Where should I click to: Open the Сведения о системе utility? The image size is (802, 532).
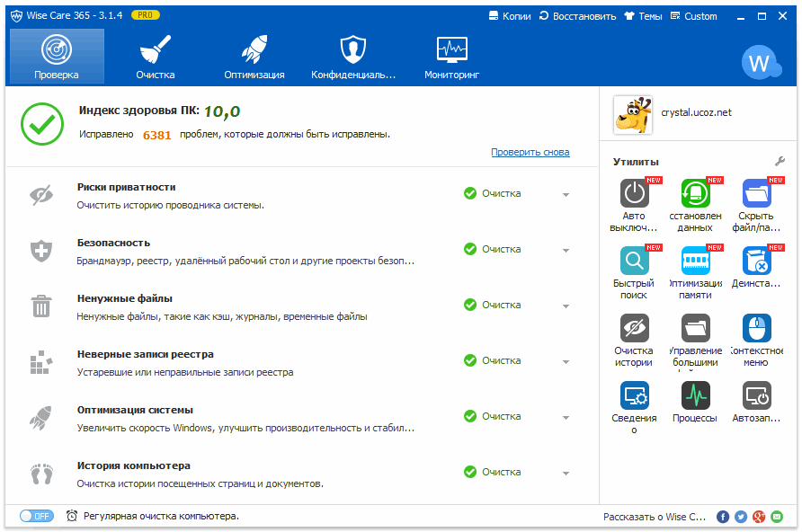point(634,395)
